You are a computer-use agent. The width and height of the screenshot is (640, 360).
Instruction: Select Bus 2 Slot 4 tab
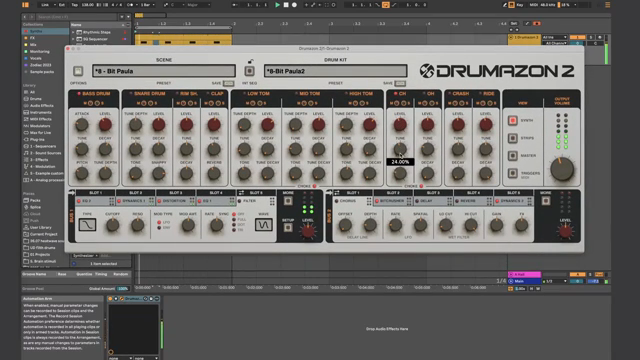tap(473, 193)
